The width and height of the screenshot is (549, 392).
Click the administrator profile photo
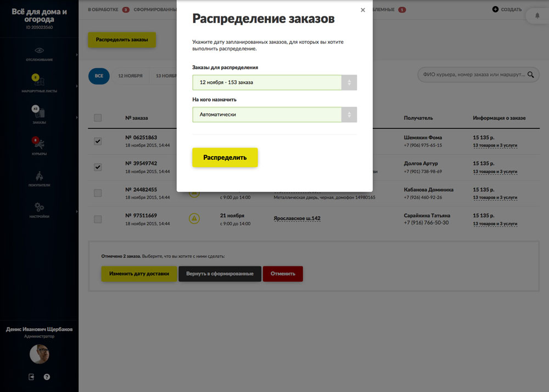pyautogui.click(x=39, y=354)
